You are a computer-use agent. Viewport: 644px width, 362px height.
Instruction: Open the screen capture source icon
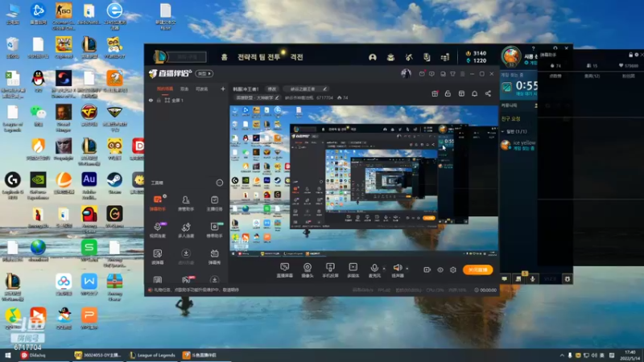[285, 270]
